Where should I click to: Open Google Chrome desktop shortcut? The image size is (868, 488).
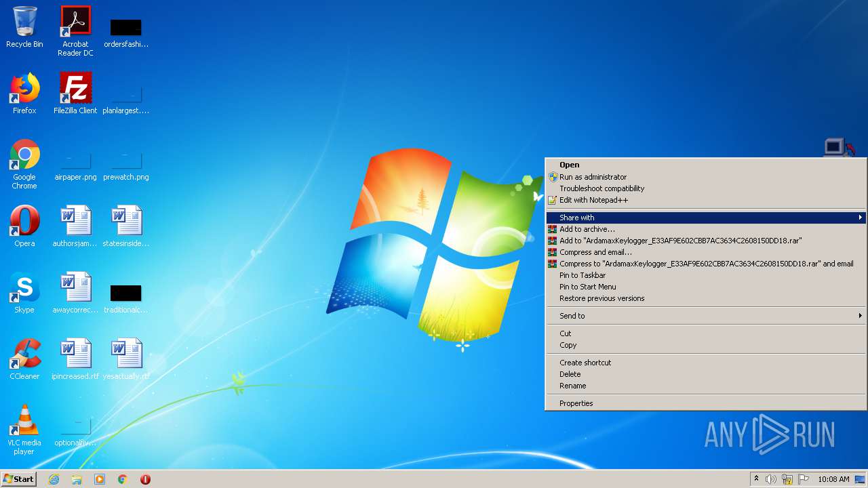(24, 164)
